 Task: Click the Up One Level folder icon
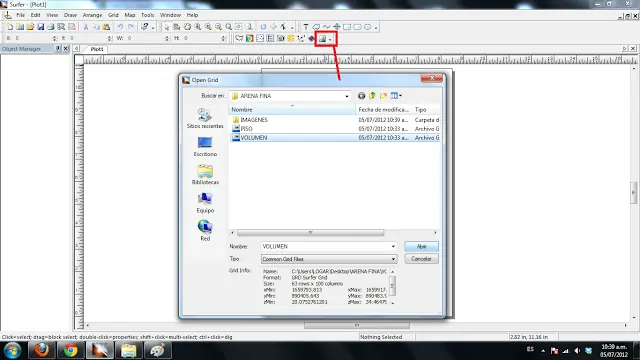coord(372,96)
